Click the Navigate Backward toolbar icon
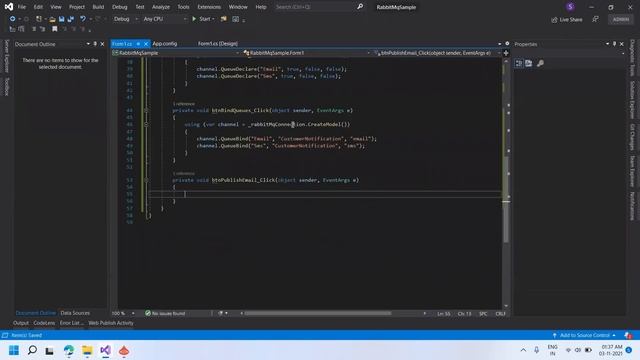 pos(13,19)
